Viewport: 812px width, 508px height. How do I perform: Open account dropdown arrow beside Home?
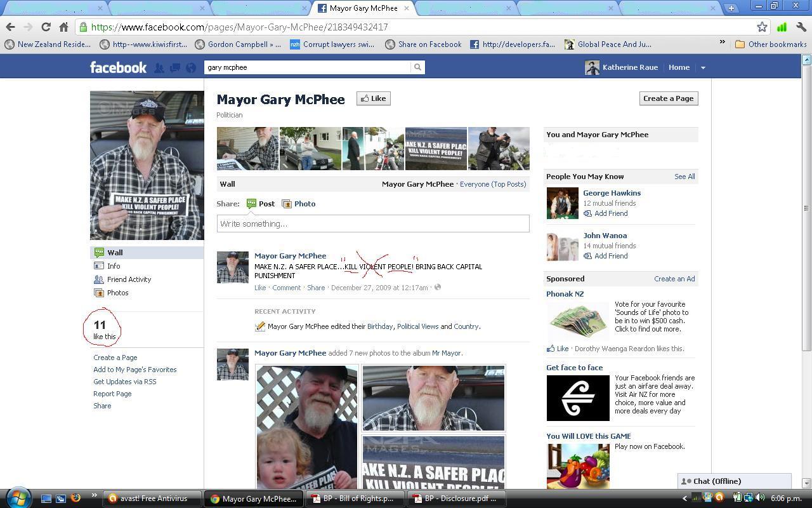point(702,67)
